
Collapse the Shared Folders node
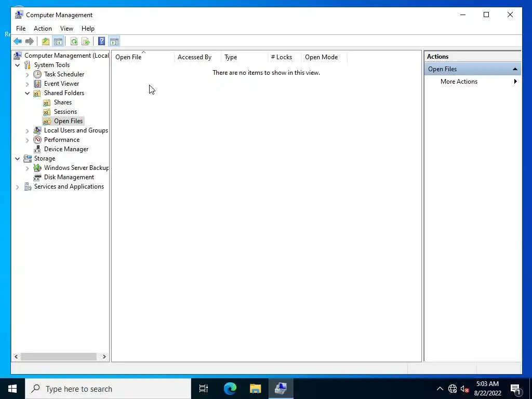28,93
